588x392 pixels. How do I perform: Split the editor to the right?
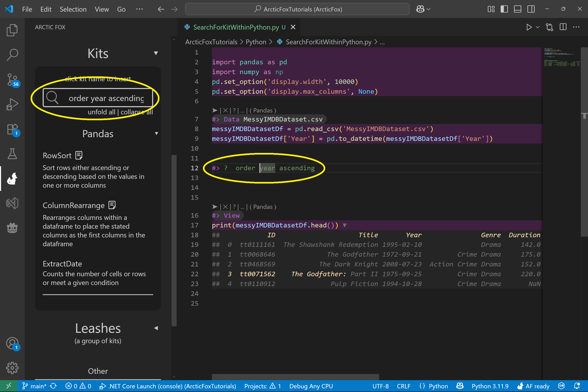(x=563, y=27)
